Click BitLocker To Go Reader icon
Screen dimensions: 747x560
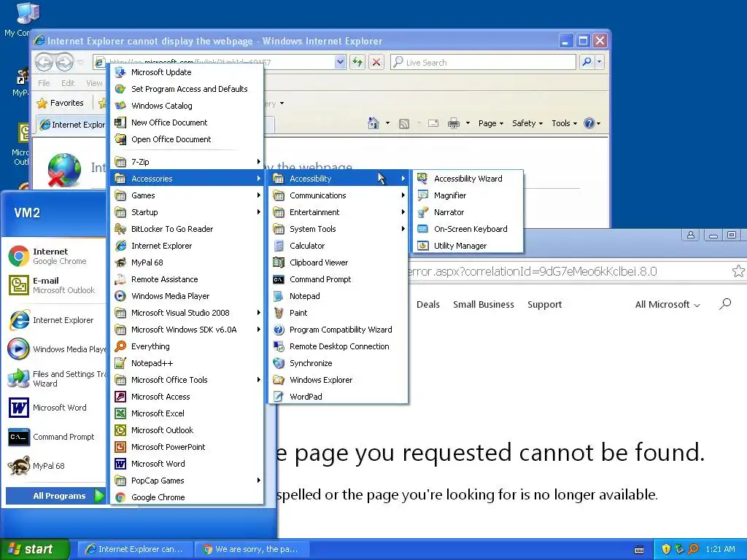point(120,229)
